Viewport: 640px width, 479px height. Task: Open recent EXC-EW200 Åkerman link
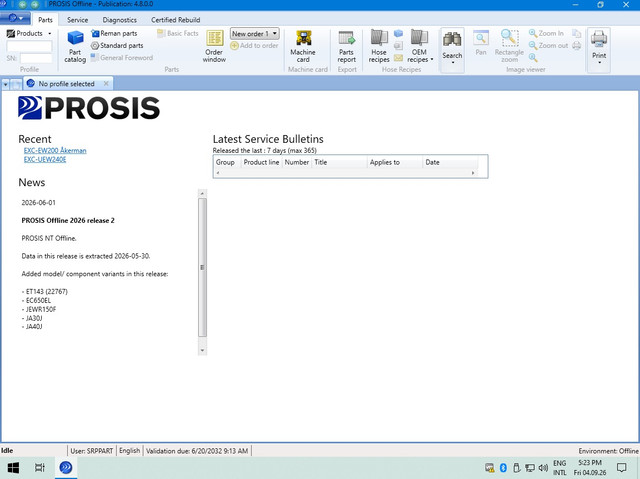tap(55, 151)
